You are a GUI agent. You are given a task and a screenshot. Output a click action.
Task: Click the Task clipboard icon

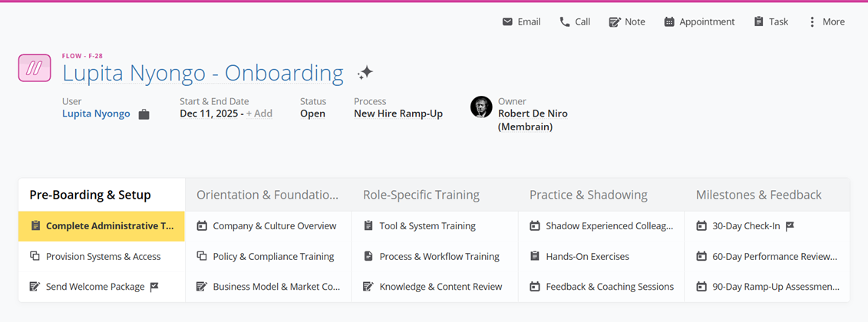(759, 22)
